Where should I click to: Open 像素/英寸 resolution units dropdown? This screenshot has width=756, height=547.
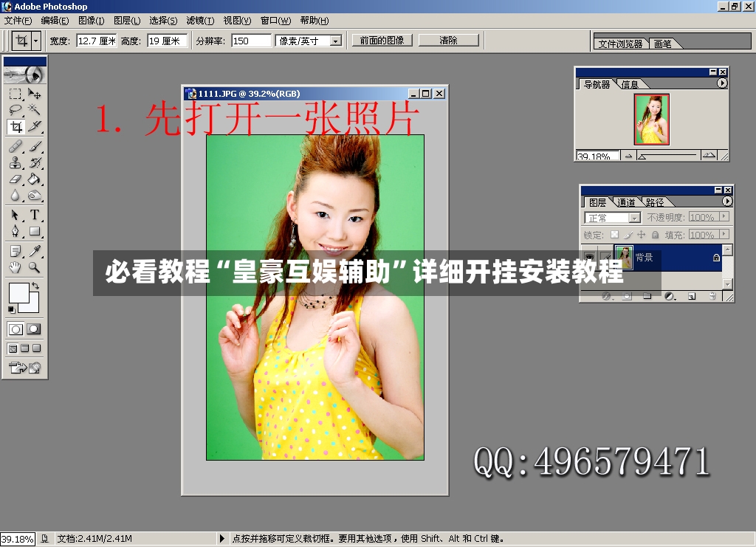coord(336,41)
